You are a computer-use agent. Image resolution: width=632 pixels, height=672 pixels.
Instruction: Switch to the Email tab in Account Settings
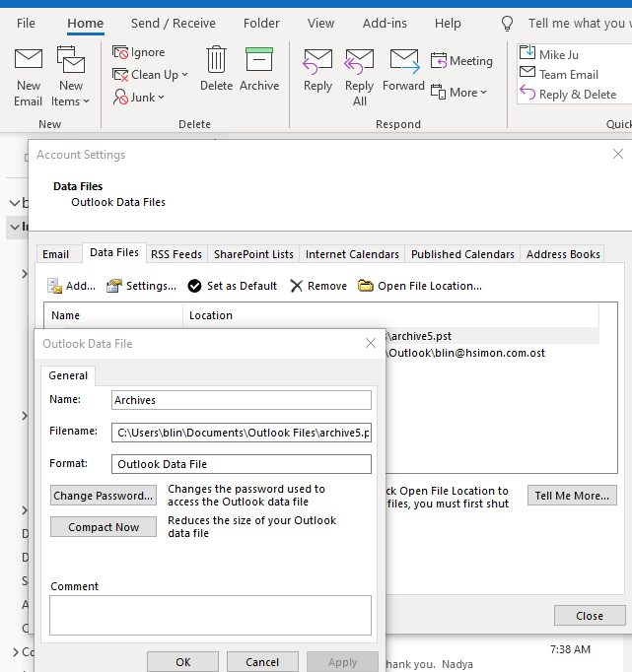point(56,254)
